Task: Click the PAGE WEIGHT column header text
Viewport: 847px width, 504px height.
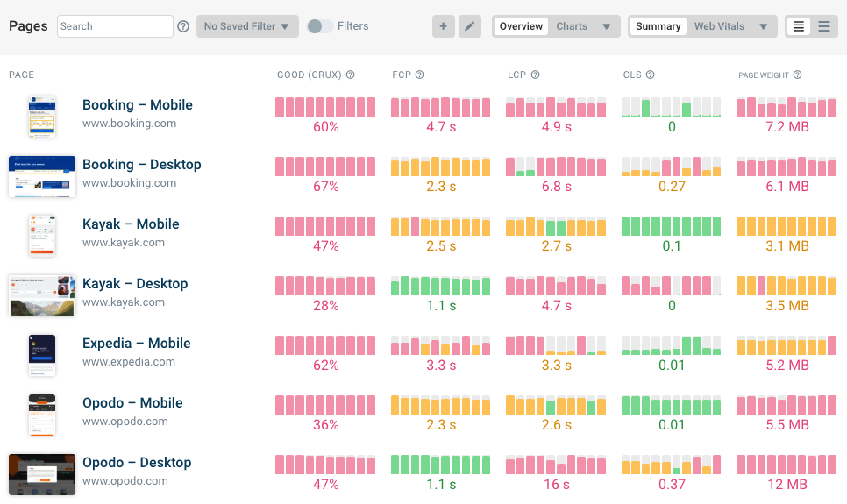Action: coord(764,75)
